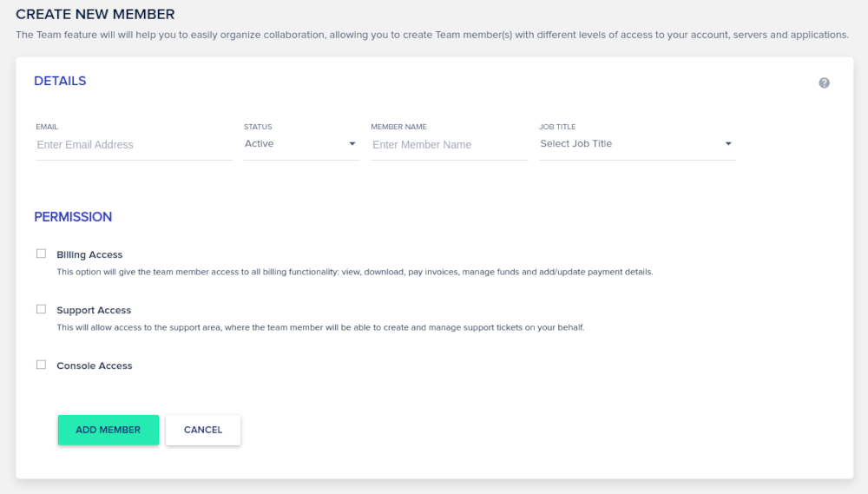Viewport: 868px width, 494px height.
Task: Click the Permission section heading
Action: pyautogui.click(x=73, y=217)
